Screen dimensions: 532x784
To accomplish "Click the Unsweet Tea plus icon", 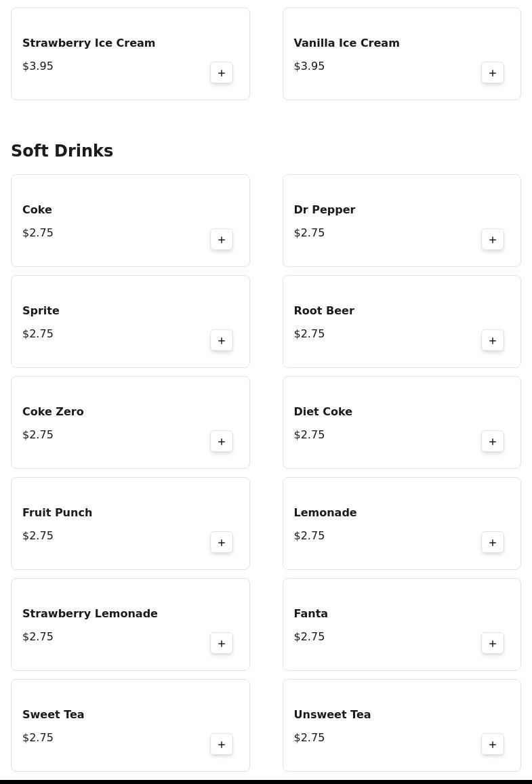I will point(493,745).
